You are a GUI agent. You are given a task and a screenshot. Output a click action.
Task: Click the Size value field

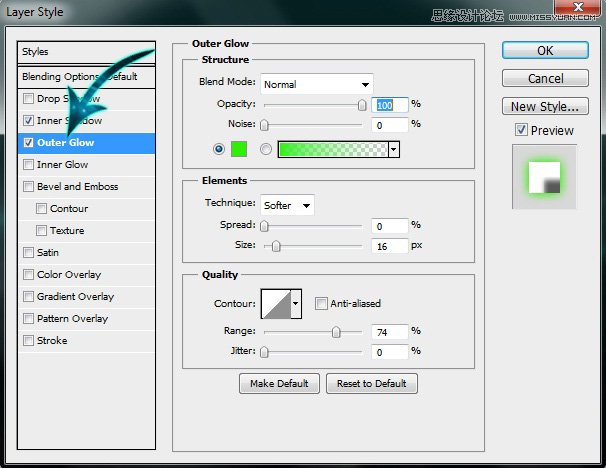390,246
